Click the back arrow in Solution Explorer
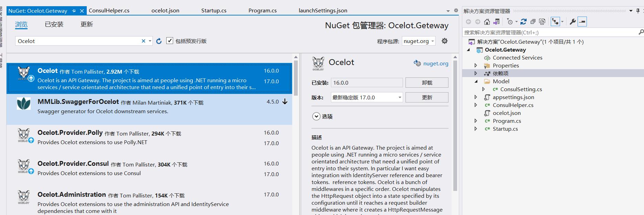The height and width of the screenshot is (215, 644). (x=468, y=22)
